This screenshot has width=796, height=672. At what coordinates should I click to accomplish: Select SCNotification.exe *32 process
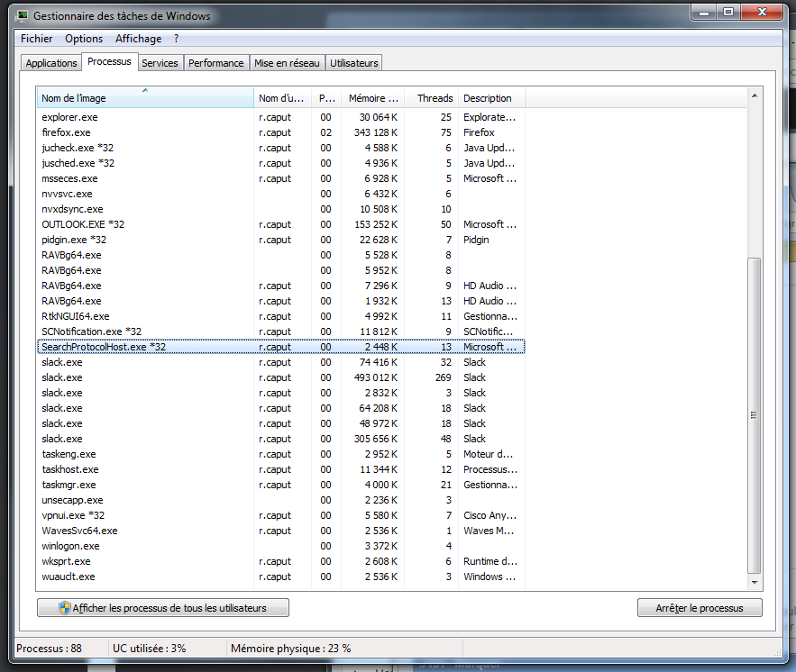point(280,331)
